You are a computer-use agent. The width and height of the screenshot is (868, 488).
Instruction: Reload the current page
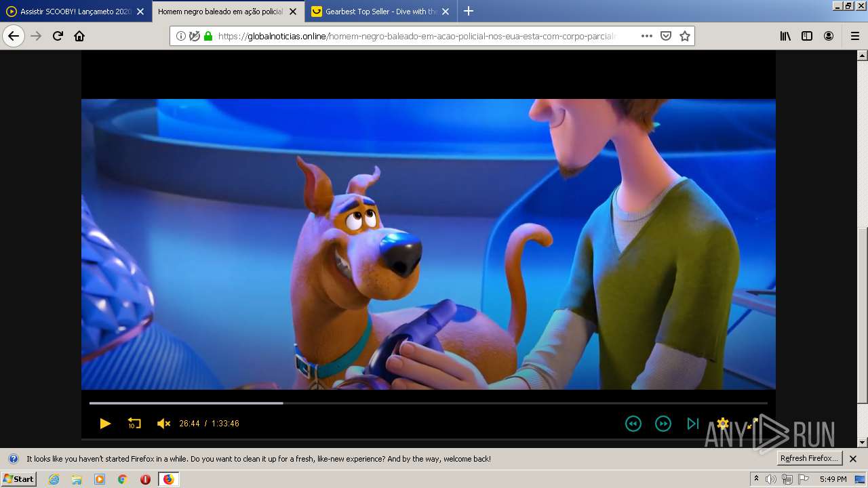(x=58, y=36)
